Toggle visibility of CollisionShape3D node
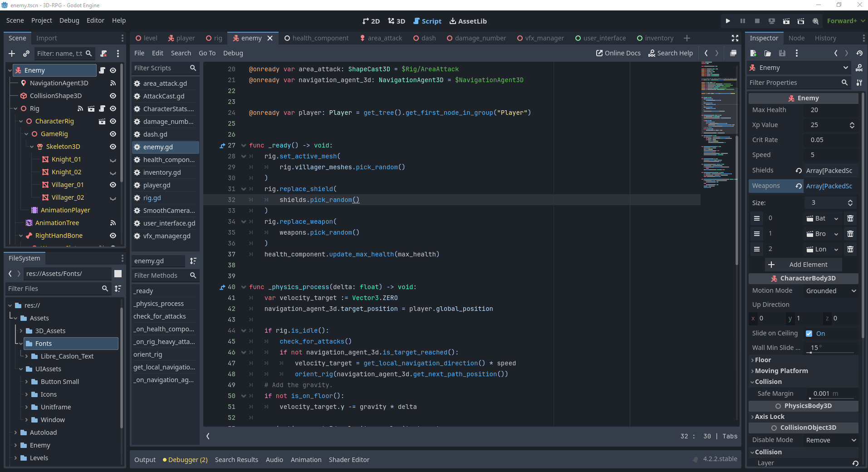 point(113,96)
